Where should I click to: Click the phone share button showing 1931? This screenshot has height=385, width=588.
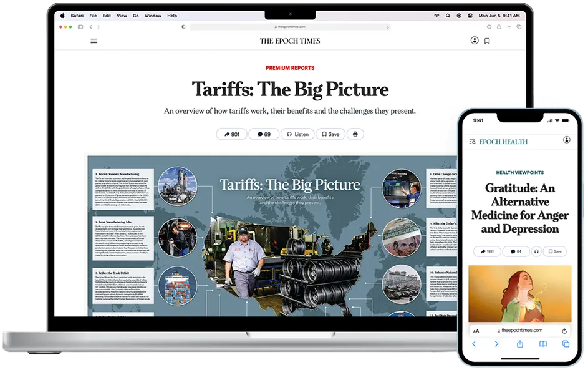[487, 251]
